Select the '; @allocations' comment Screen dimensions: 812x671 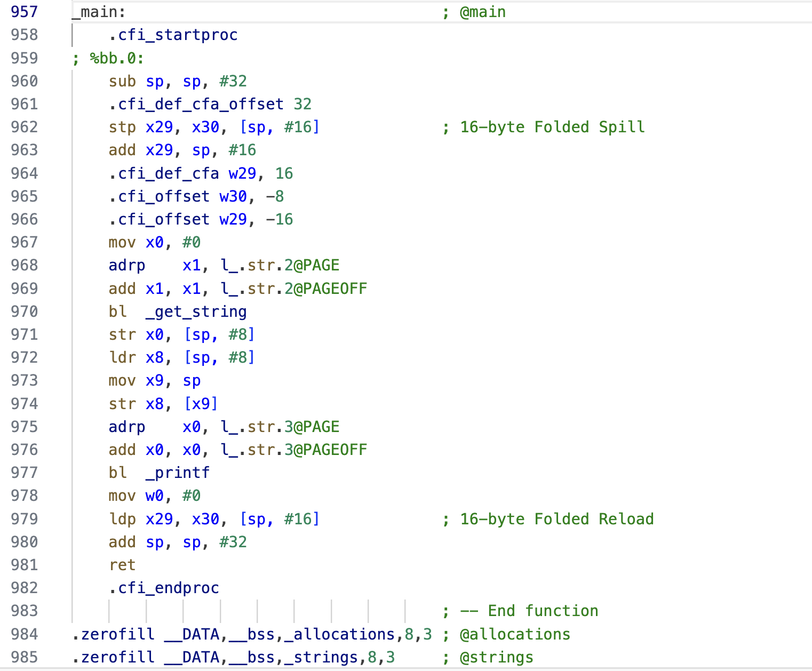(x=506, y=634)
